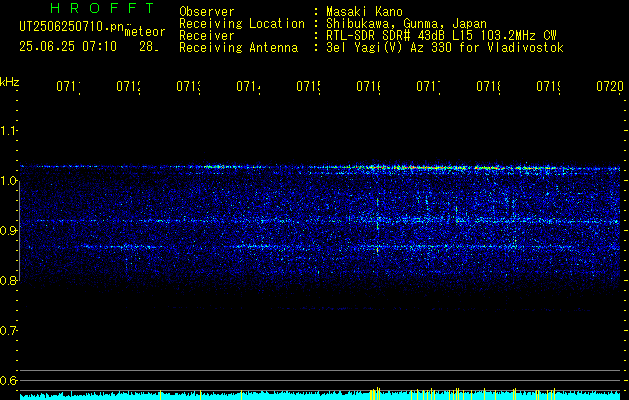Click the 0.7 kHz frequency axis label
This screenshot has width=629, height=400.
tap(8, 331)
